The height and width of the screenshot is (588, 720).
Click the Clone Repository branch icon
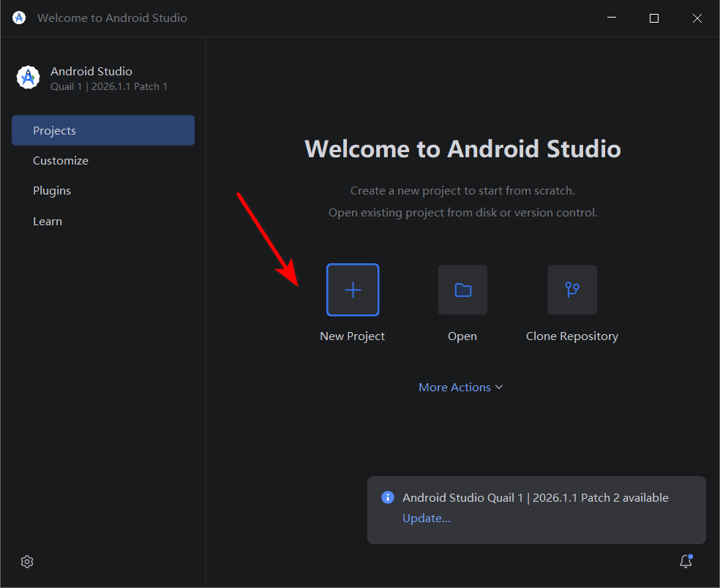572,290
